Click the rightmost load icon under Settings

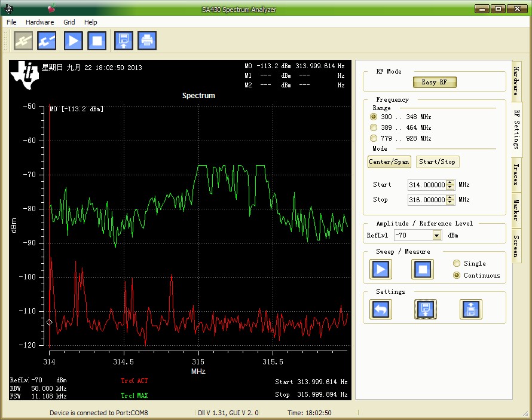point(470,309)
